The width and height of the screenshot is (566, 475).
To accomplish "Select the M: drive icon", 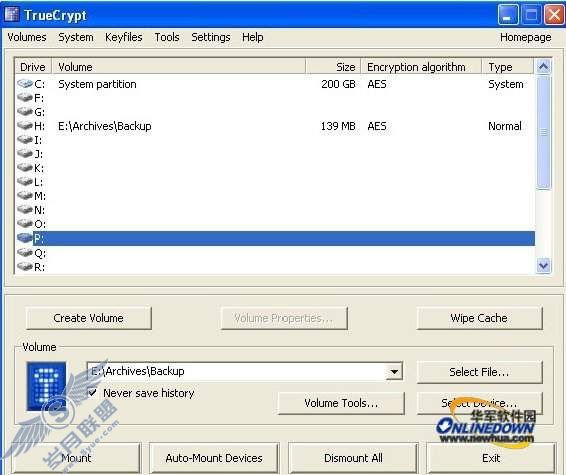I will click(x=25, y=196).
